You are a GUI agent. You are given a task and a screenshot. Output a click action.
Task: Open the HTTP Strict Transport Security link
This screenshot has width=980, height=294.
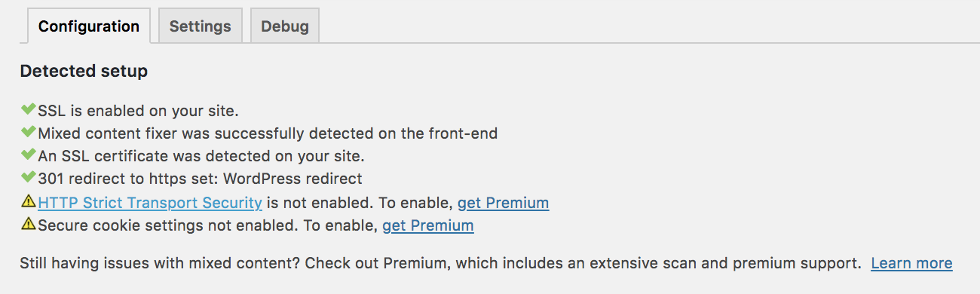coord(150,202)
